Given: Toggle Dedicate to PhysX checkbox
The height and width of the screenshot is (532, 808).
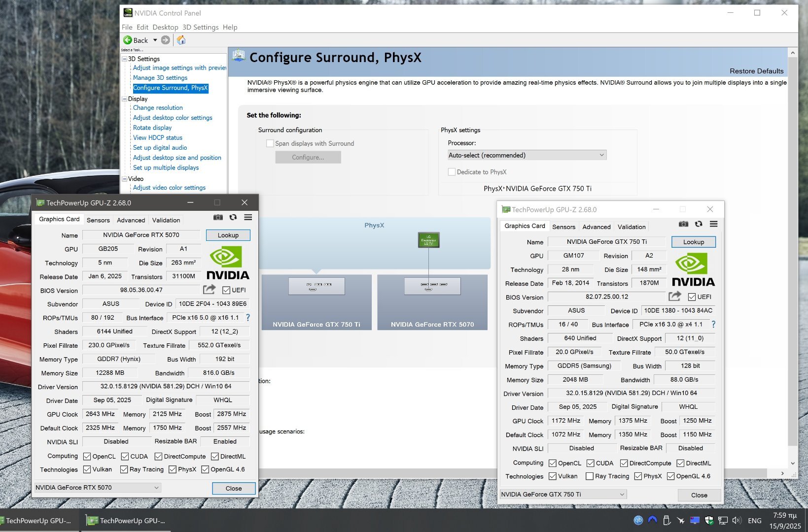Looking at the screenshot, I should pos(452,172).
